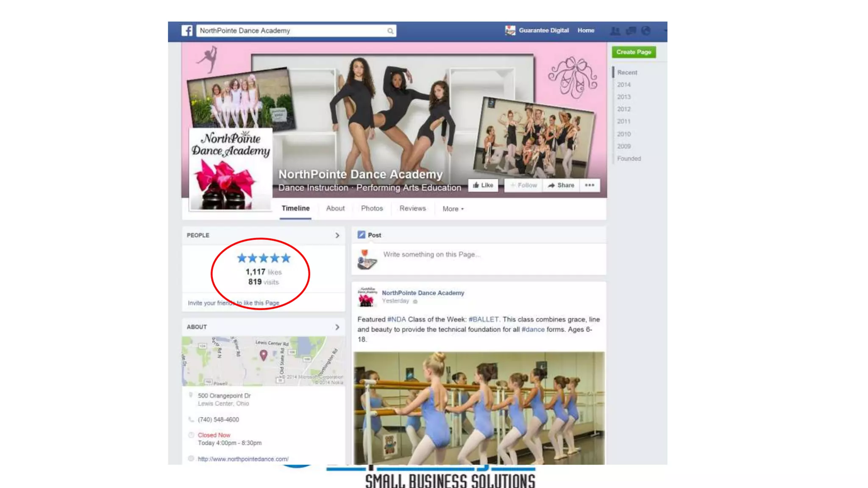
Task: Click the Post pencil icon
Action: pyautogui.click(x=361, y=235)
